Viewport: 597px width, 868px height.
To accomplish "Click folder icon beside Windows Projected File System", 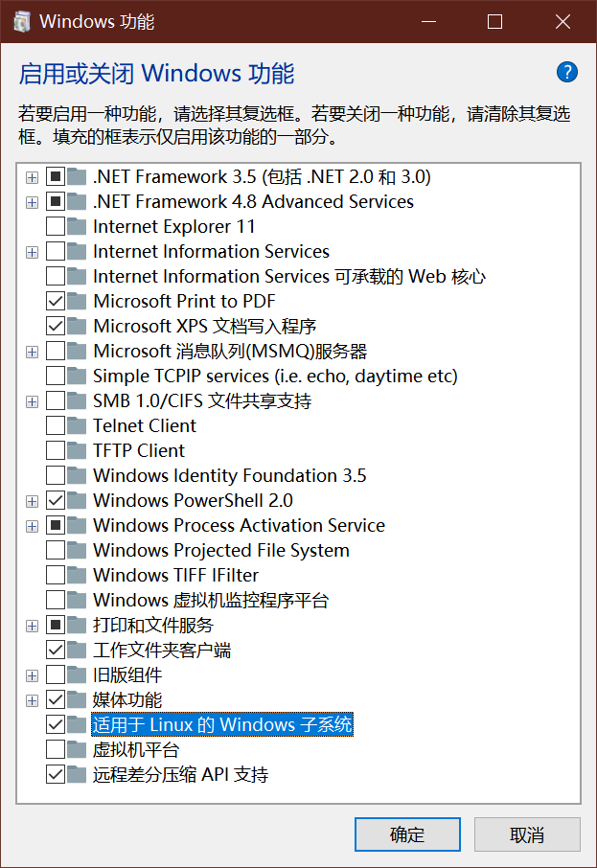I will pyautogui.click(x=77, y=550).
